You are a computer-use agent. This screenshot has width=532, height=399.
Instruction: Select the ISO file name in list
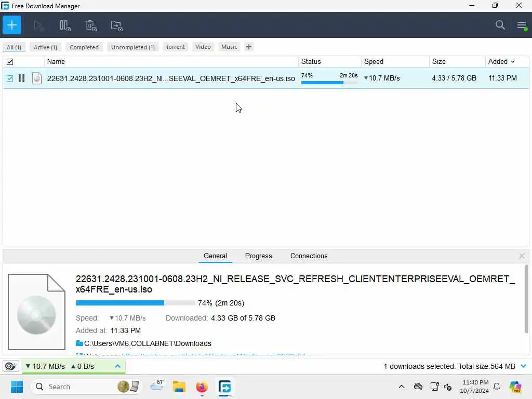171,78
